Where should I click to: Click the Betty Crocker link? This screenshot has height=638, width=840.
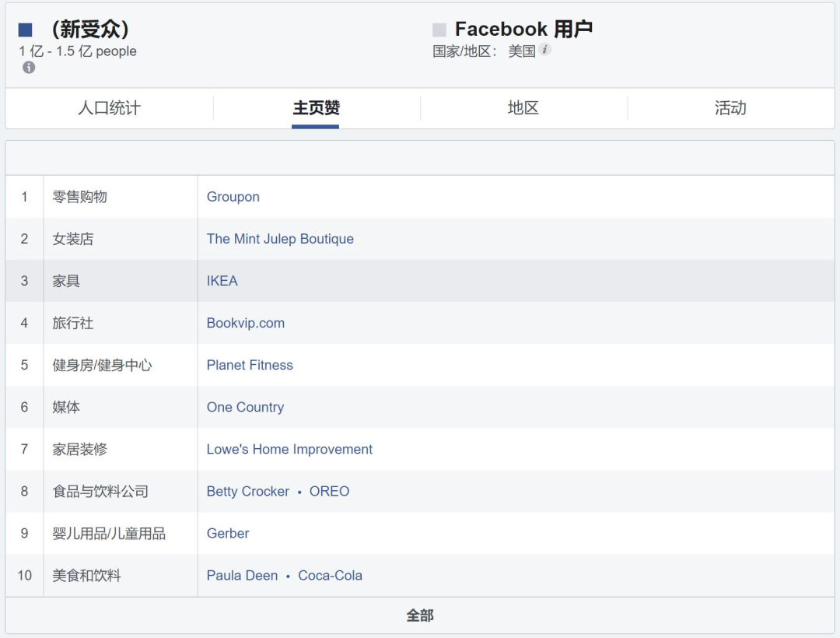[x=248, y=491]
